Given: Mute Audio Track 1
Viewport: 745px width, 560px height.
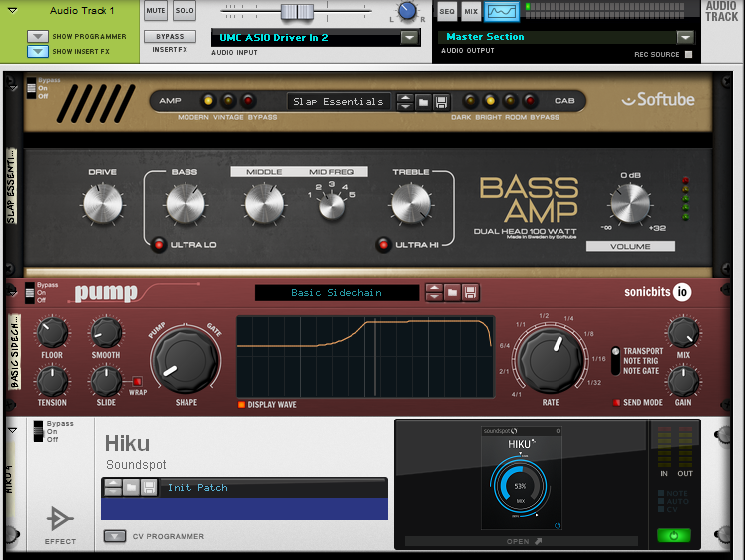Looking at the screenshot, I should (156, 10).
